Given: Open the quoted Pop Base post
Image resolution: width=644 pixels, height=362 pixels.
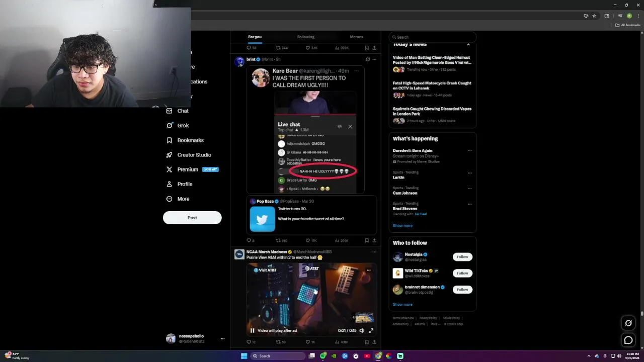Looking at the screenshot, I should pos(312,215).
